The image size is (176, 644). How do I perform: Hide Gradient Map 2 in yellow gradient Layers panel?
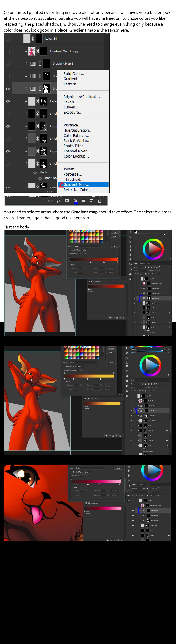131,411
